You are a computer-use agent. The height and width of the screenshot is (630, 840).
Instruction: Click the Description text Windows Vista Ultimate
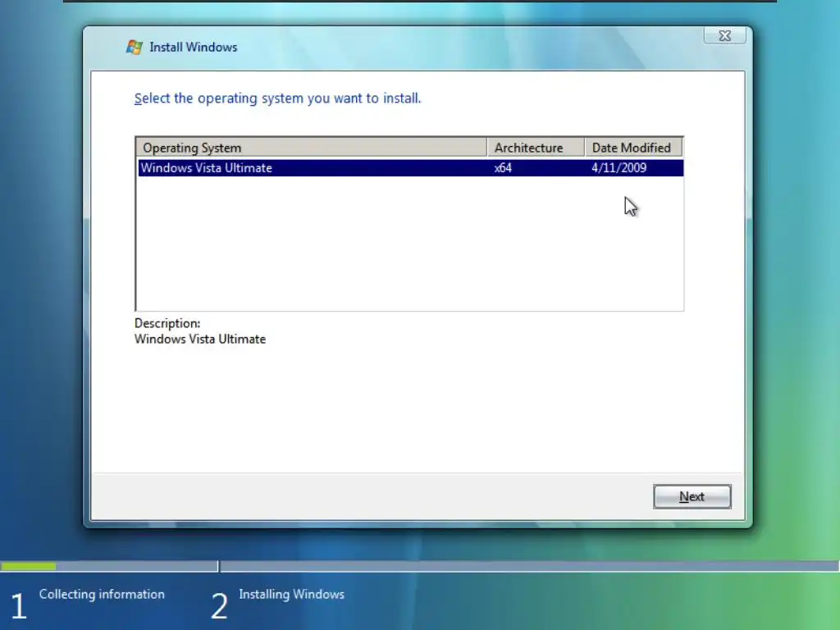[200, 339]
